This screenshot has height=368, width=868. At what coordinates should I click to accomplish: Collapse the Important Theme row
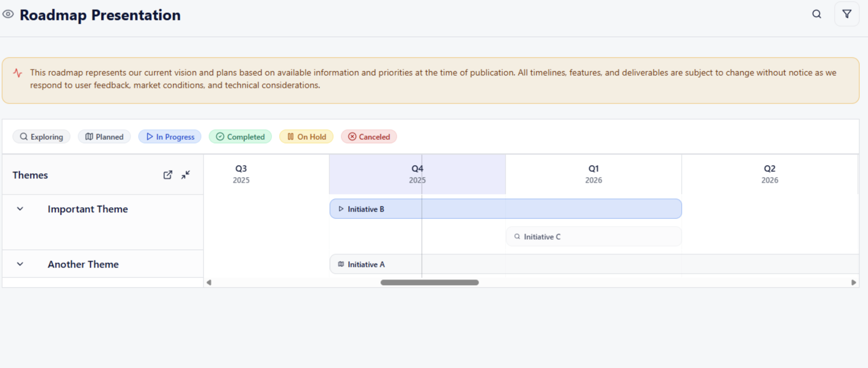pyautogui.click(x=20, y=209)
